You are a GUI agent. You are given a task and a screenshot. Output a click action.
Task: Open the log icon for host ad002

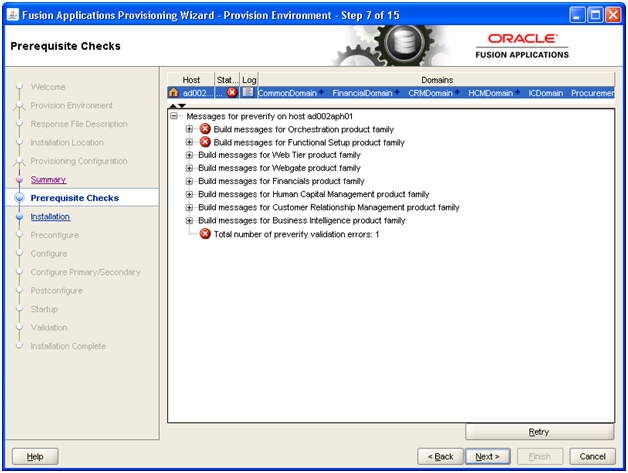(248, 93)
